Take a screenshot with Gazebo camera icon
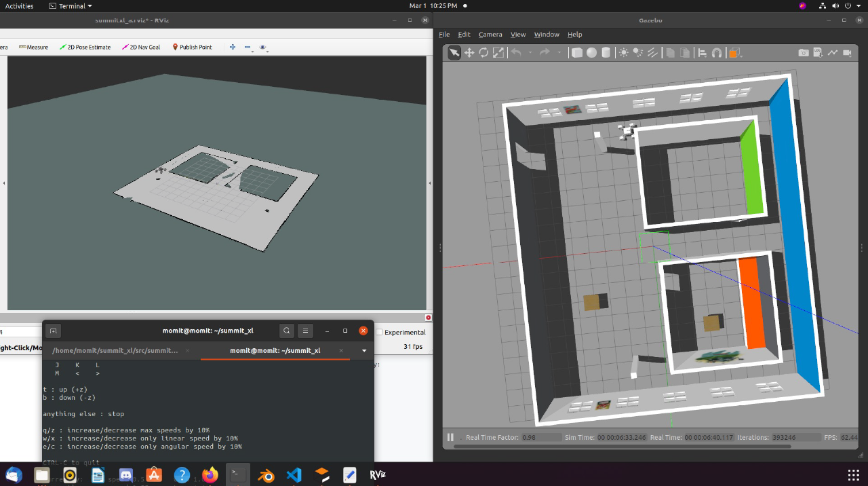 tap(804, 53)
